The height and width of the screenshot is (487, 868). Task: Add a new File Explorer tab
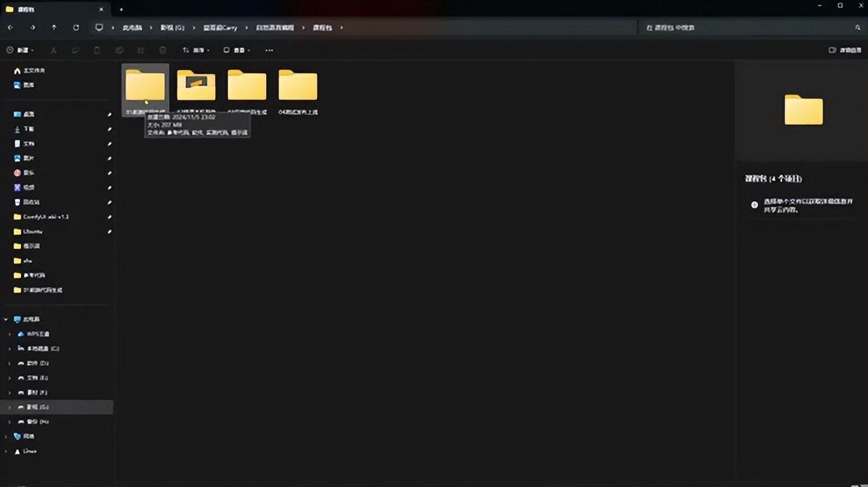121,9
